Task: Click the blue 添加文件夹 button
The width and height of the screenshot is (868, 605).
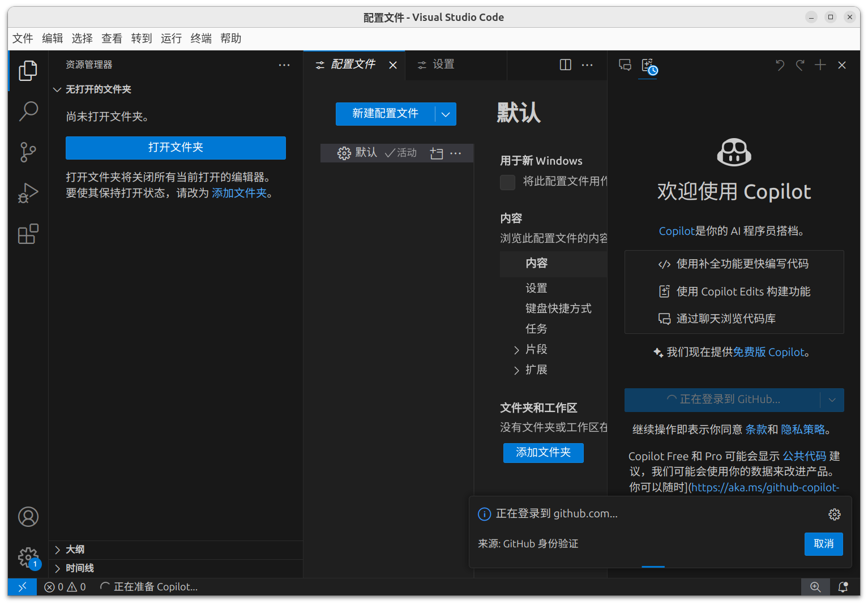Action: (543, 453)
